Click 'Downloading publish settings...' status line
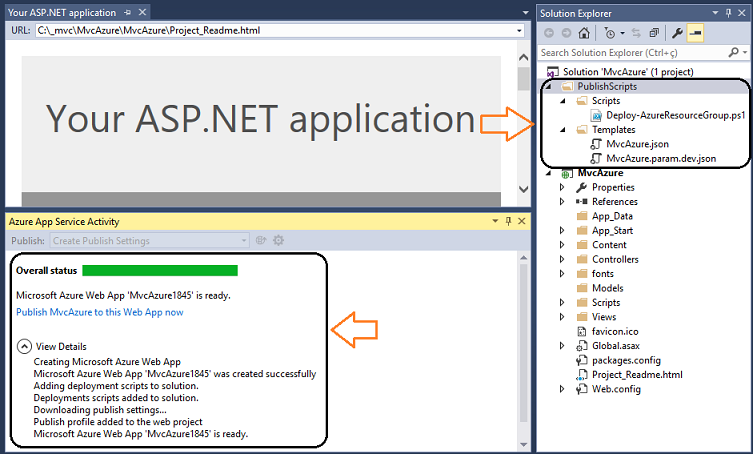This screenshot has width=753, height=454. (100, 410)
